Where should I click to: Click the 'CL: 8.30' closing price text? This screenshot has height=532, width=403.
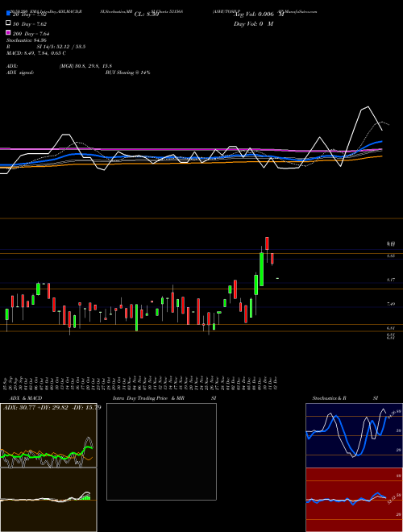pos(147,15)
